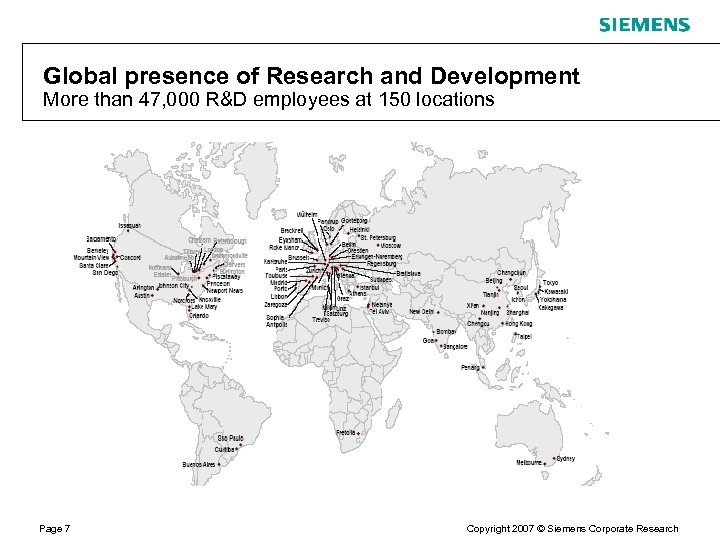Click the 'Bombay' map label

click(446, 331)
